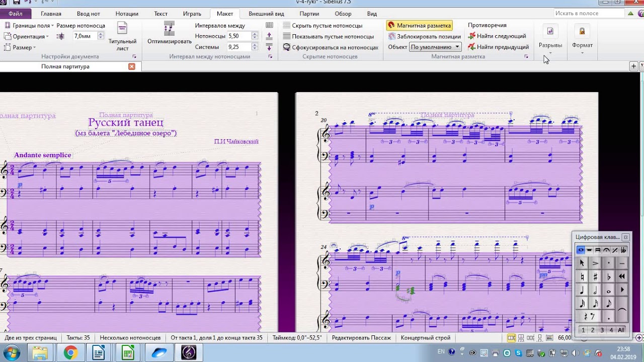Apply accent marking from the keypad
The image size is (644, 362).
click(x=595, y=263)
